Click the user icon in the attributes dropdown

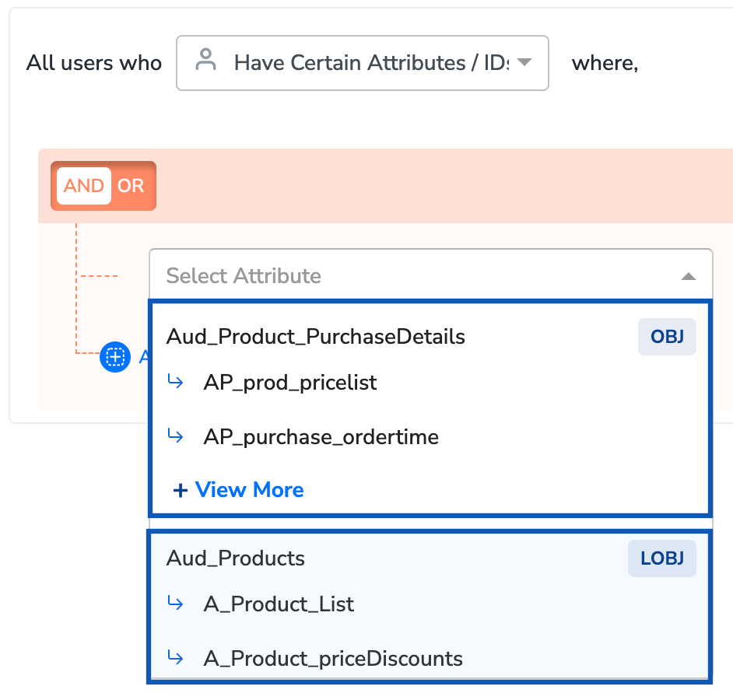coord(205,61)
